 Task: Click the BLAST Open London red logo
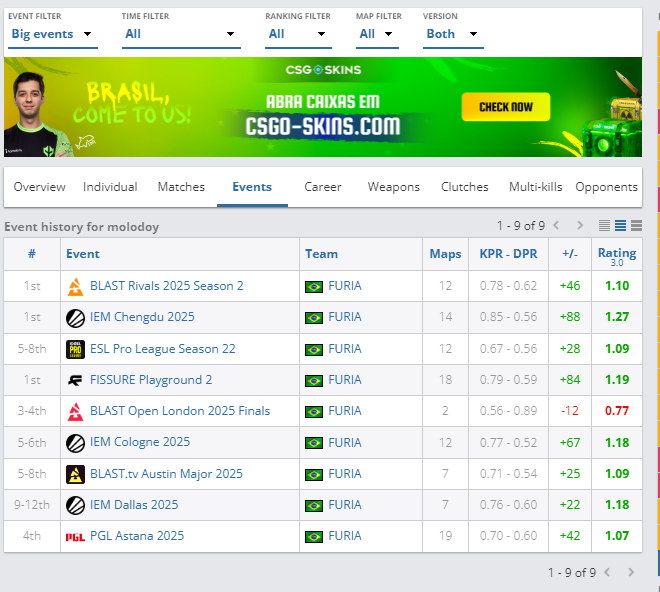click(75, 412)
